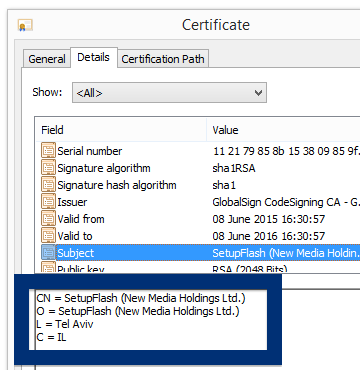Click the Signature hash algorithm field icon
This screenshot has width=360, height=370.
point(48,185)
